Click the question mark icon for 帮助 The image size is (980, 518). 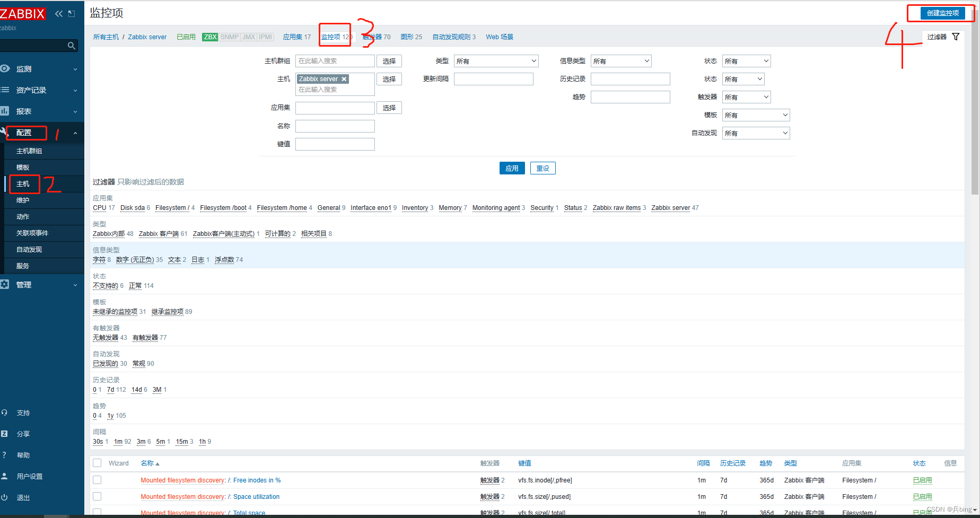click(x=4, y=455)
